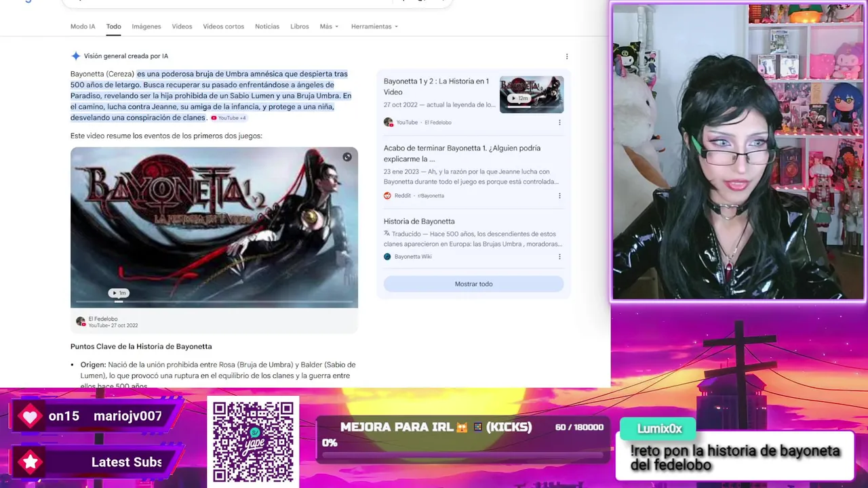Open options for the Bayonetta Wiki result
Image resolution: width=868 pixels, height=488 pixels.
559,257
